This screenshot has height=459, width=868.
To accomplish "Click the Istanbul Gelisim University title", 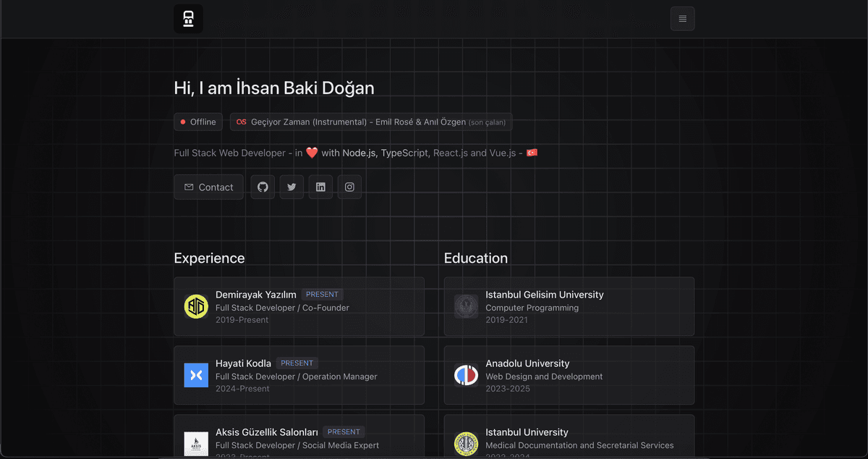I will click(x=544, y=295).
